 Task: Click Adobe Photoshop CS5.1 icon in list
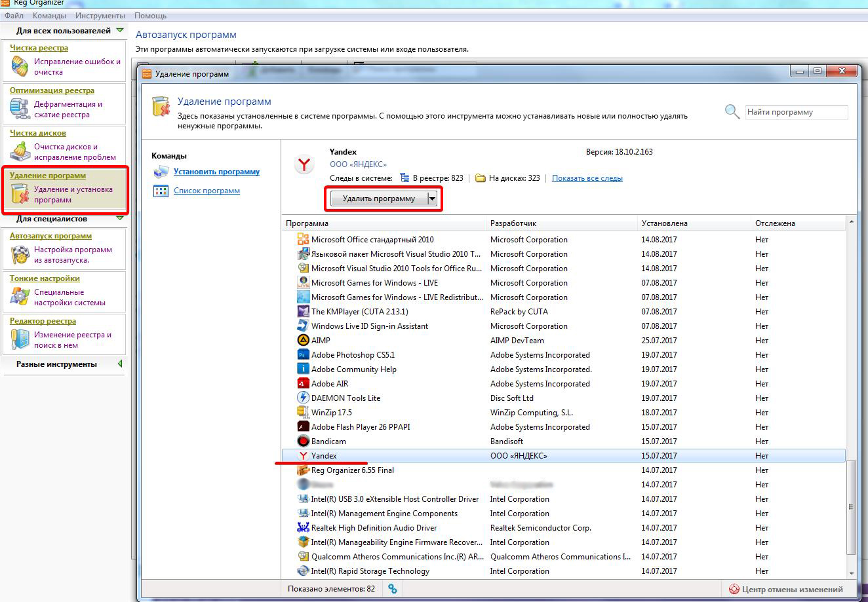pos(303,354)
